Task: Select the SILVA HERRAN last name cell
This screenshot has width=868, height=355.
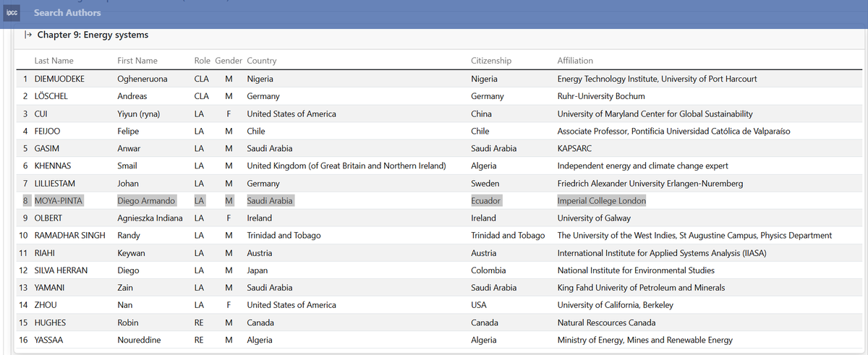Action: coord(61,270)
